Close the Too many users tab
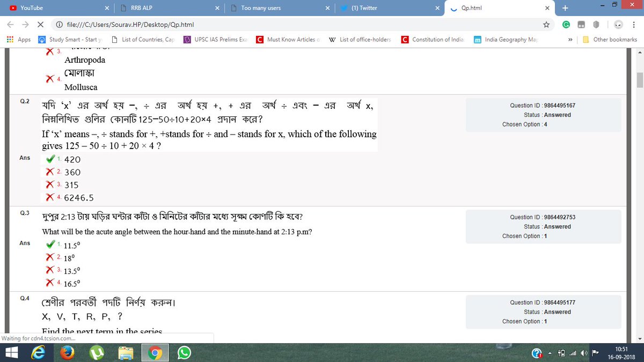The width and height of the screenshot is (644, 362). click(x=327, y=8)
